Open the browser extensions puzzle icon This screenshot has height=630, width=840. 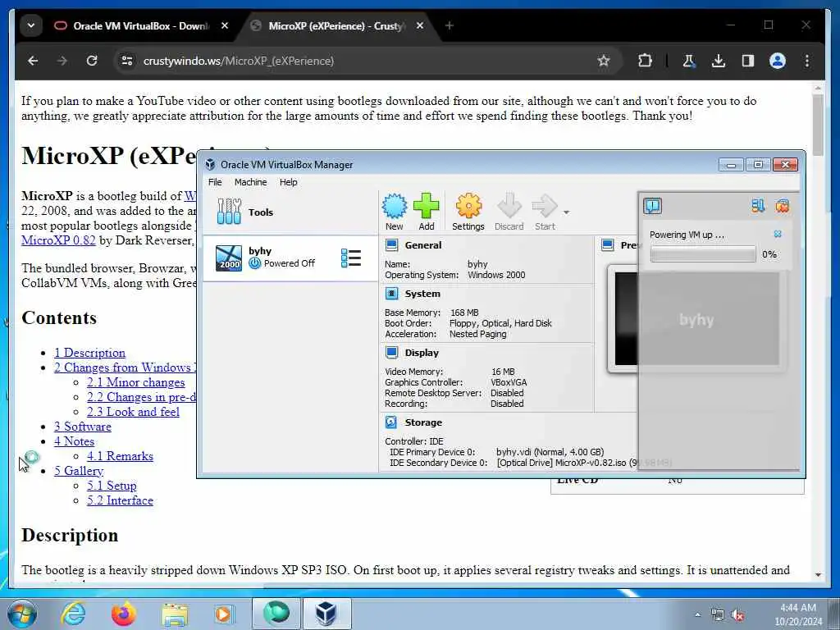tap(646, 61)
